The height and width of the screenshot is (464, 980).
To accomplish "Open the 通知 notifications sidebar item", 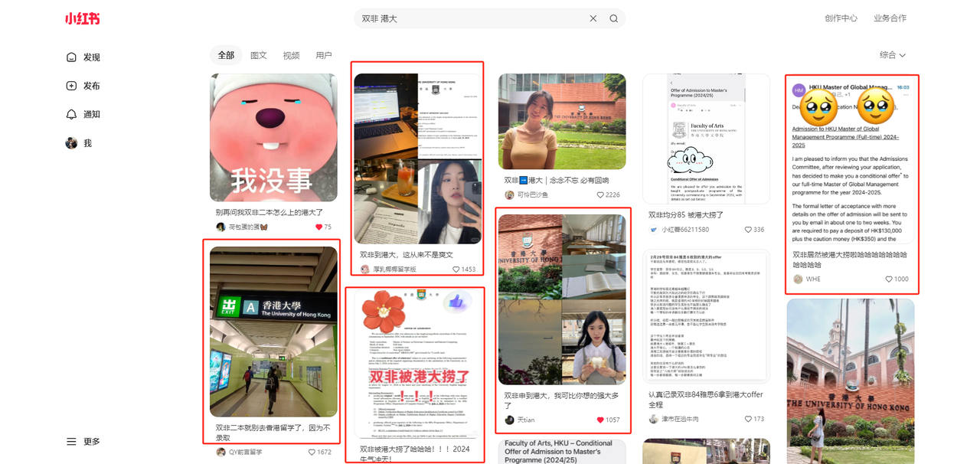I will (83, 114).
